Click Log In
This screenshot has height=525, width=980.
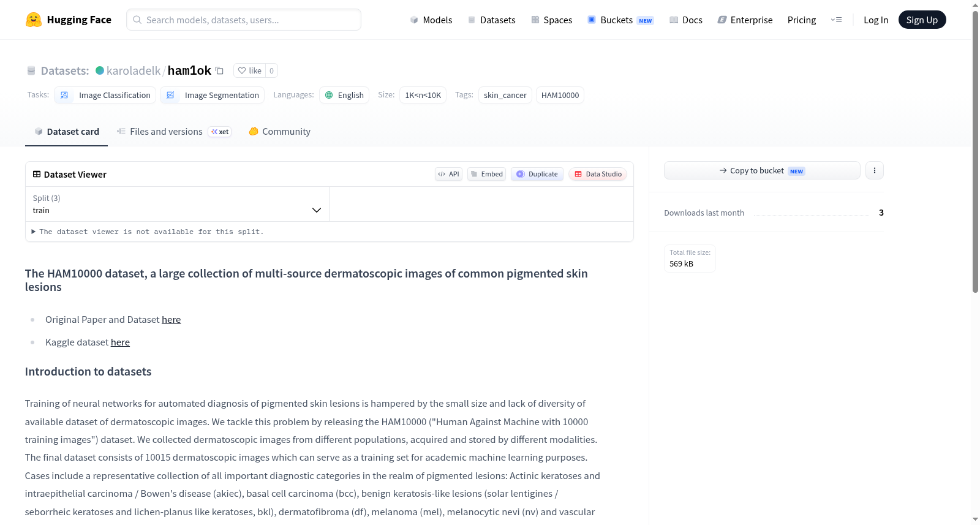876,20
